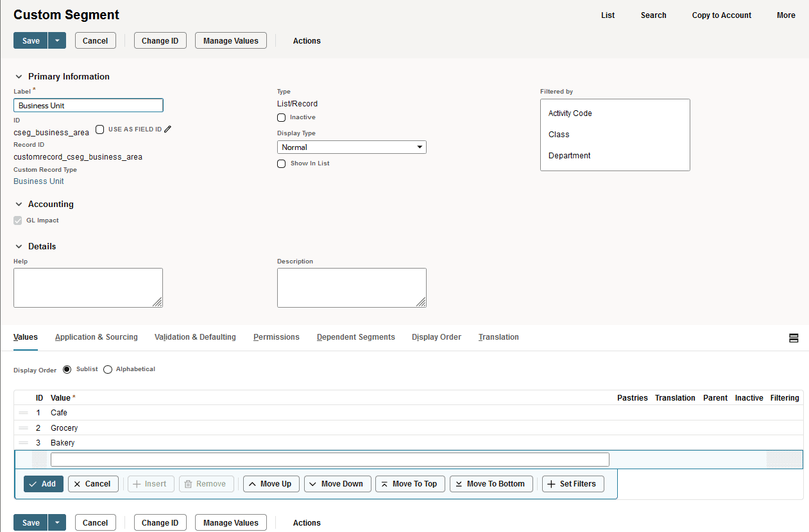Toggle the sublist layout icon at tab bar right

(x=794, y=338)
